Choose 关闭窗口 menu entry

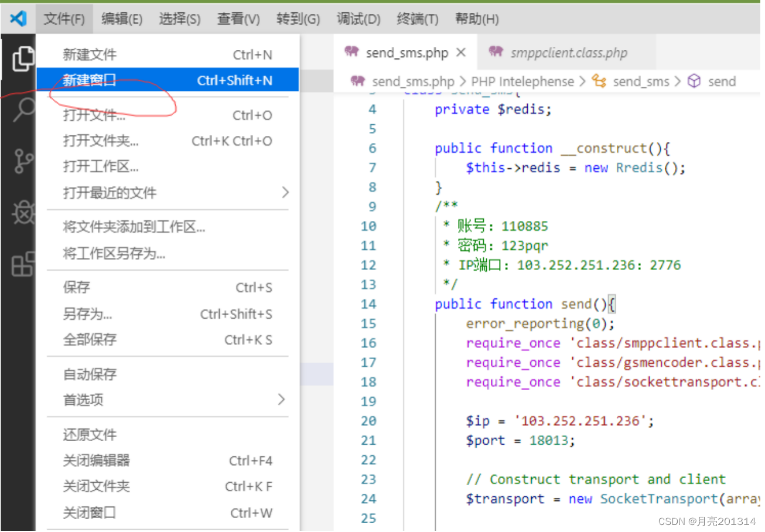coord(168,513)
